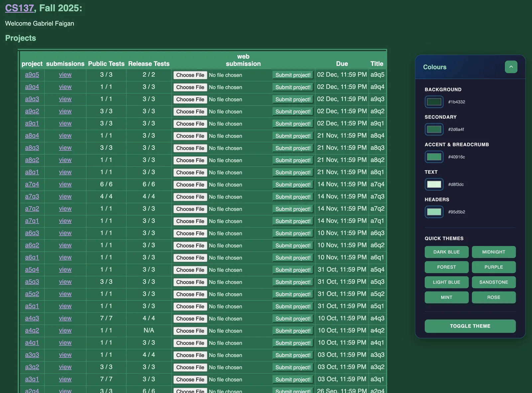This screenshot has height=393, width=532.
Task: Click the Toggle Theme button
Action: tap(470, 326)
